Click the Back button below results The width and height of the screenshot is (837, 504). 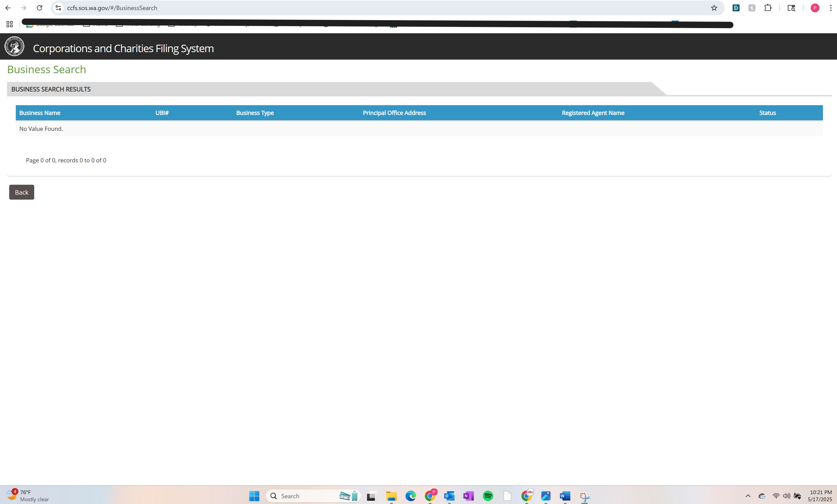(21, 192)
